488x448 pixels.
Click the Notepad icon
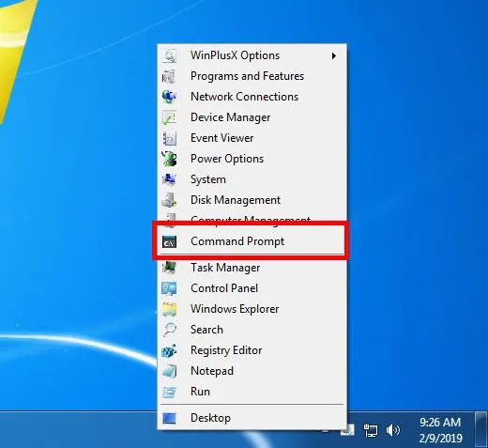pyautogui.click(x=169, y=371)
